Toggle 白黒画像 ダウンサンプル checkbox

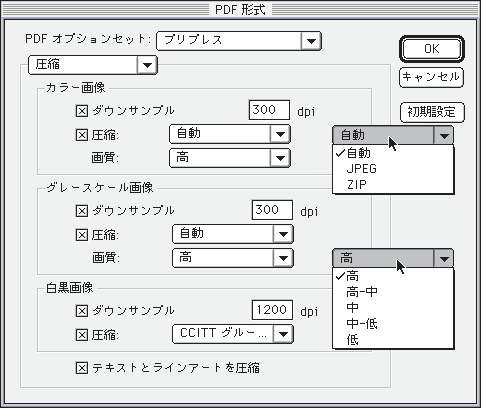(82, 311)
